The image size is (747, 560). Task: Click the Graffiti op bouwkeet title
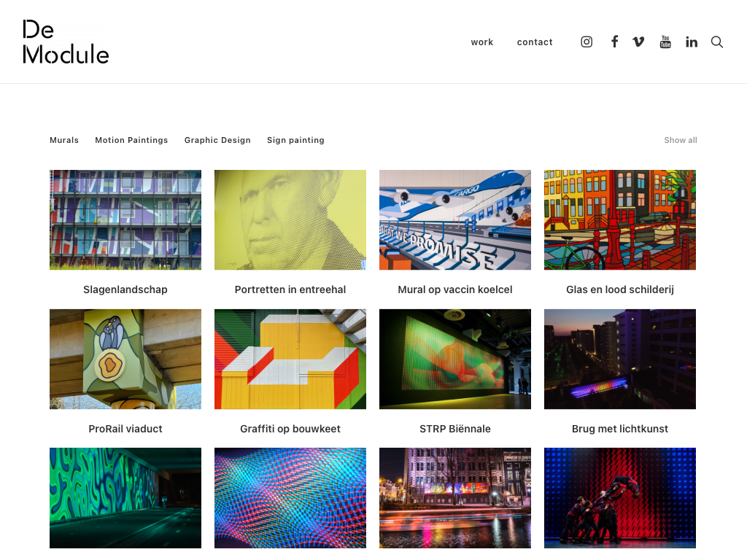pyautogui.click(x=290, y=429)
